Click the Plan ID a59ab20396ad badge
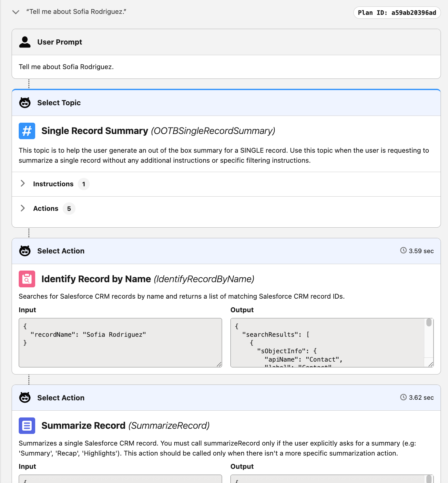Screen dimensions: 448x483 pyautogui.click(x=397, y=13)
